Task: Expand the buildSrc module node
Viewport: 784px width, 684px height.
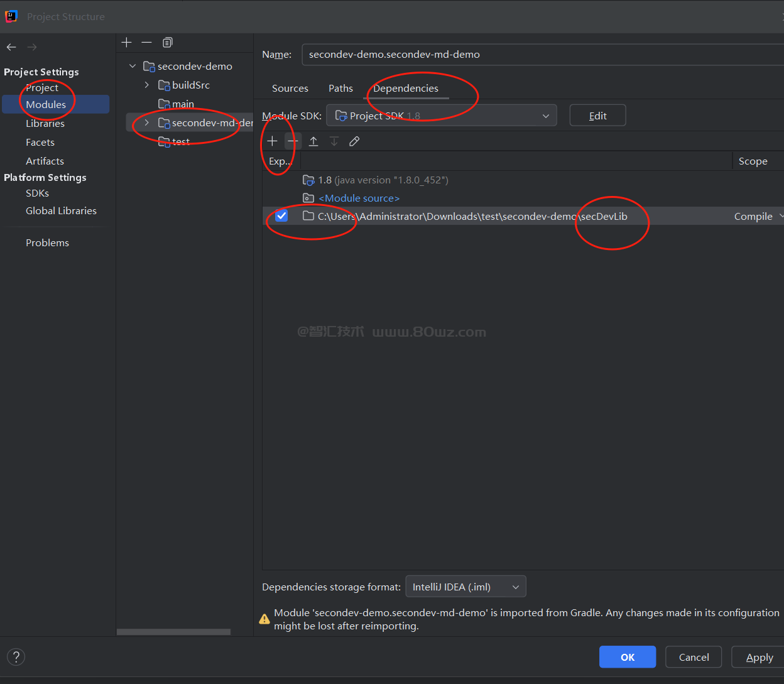Action: tap(147, 85)
